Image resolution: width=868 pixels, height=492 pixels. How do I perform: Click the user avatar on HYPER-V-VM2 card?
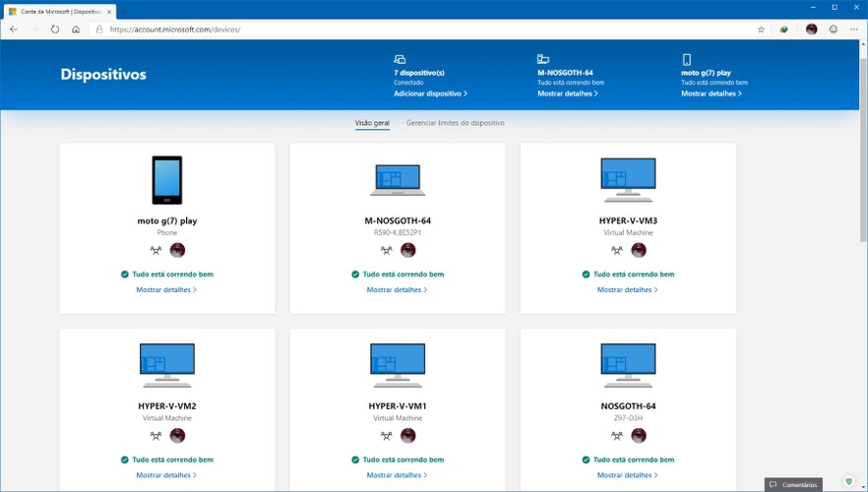pos(178,436)
